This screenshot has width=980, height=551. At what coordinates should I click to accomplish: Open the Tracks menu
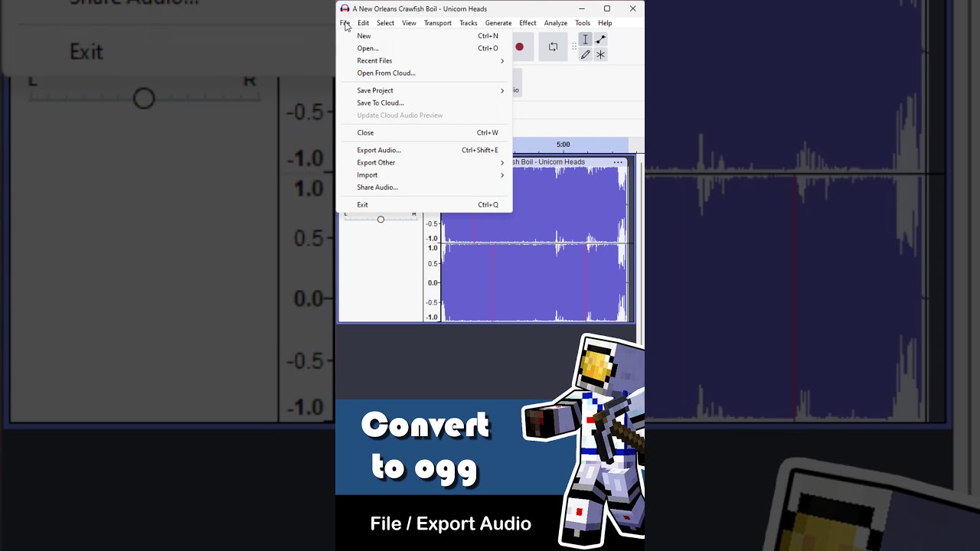pos(469,23)
